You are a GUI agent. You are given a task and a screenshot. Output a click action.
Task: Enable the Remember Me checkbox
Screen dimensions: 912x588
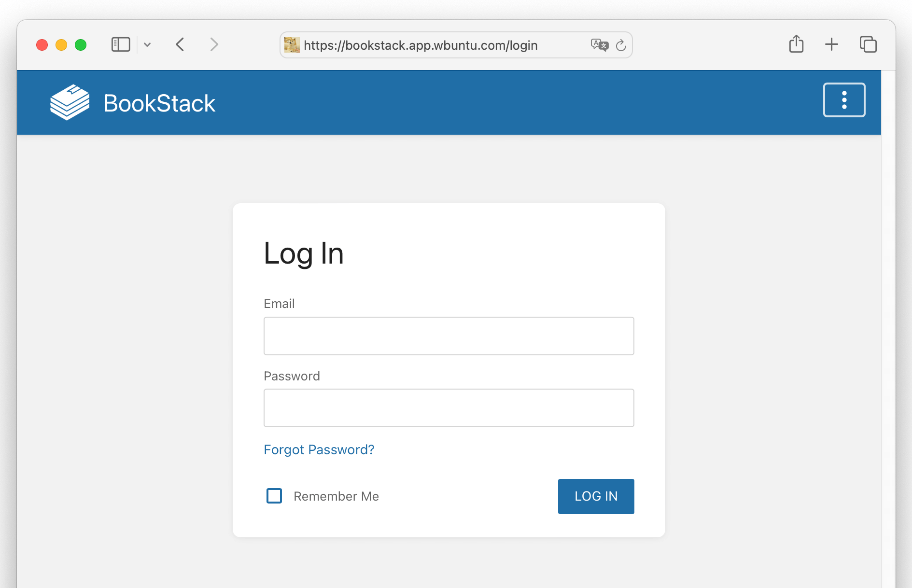coord(274,496)
